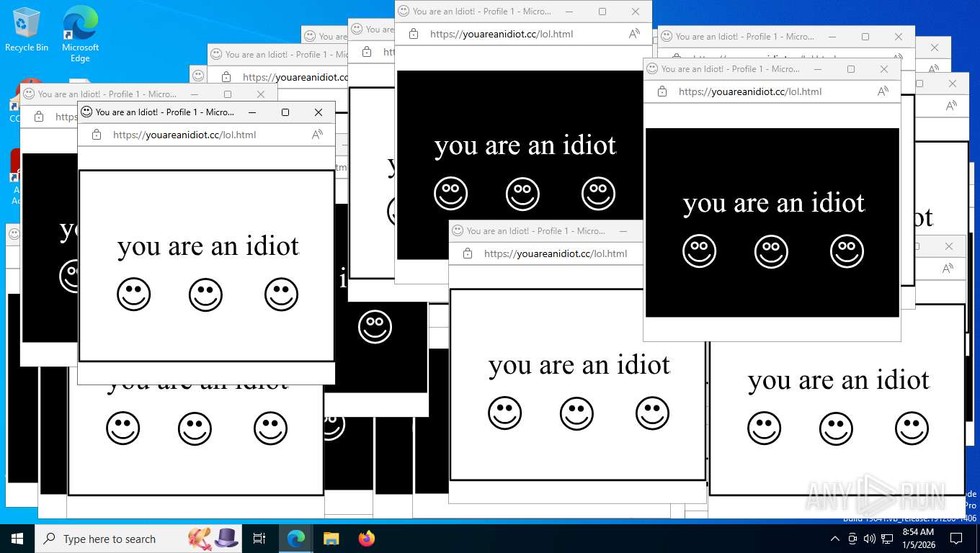
Task: Click the lock icon in the top-center black popup
Action: (x=413, y=34)
